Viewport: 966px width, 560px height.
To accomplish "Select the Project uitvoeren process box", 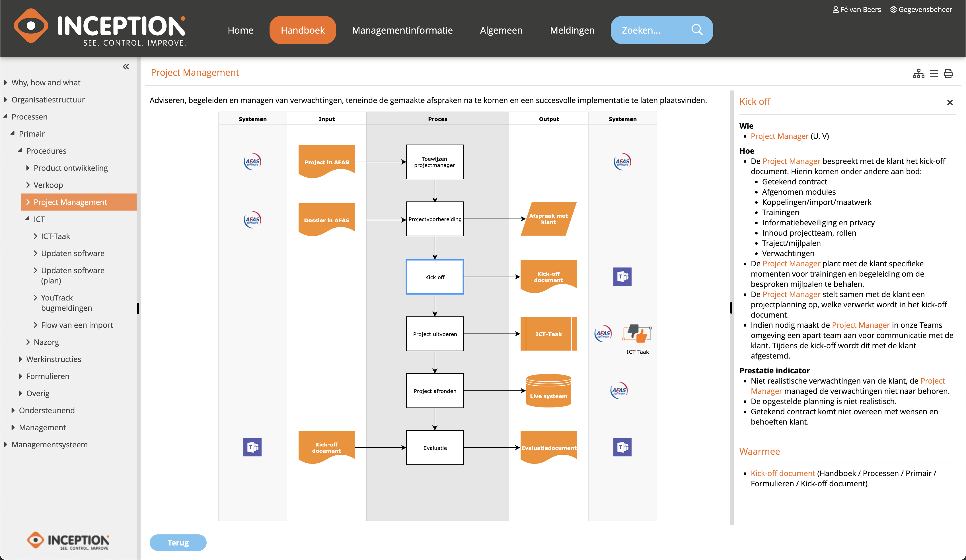I will (435, 334).
